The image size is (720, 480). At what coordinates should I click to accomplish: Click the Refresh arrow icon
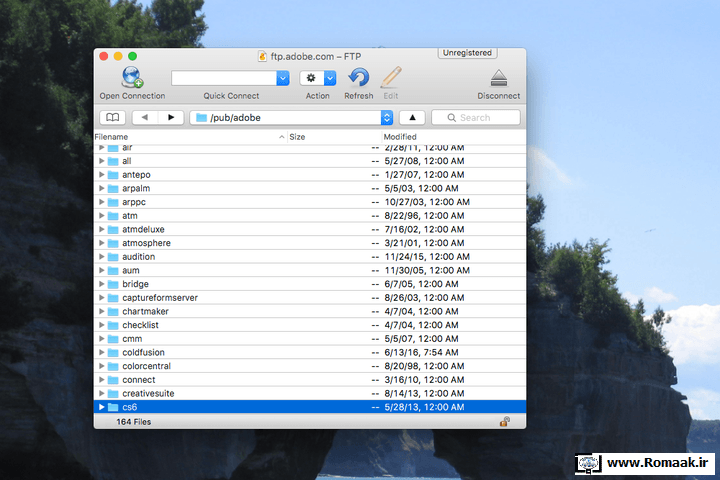pos(359,77)
